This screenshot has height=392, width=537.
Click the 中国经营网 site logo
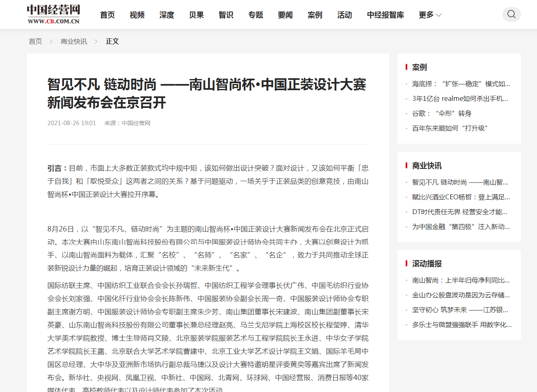[x=54, y=14]
